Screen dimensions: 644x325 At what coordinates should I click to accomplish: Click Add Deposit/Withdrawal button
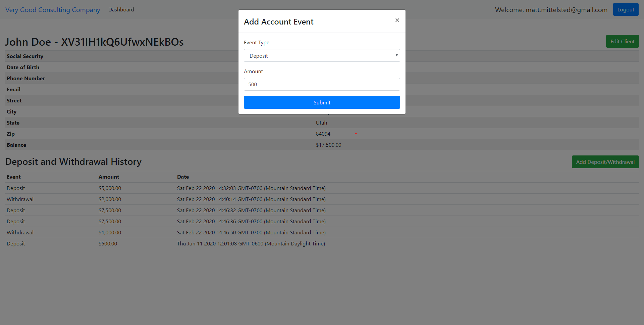tap(605, 162)
